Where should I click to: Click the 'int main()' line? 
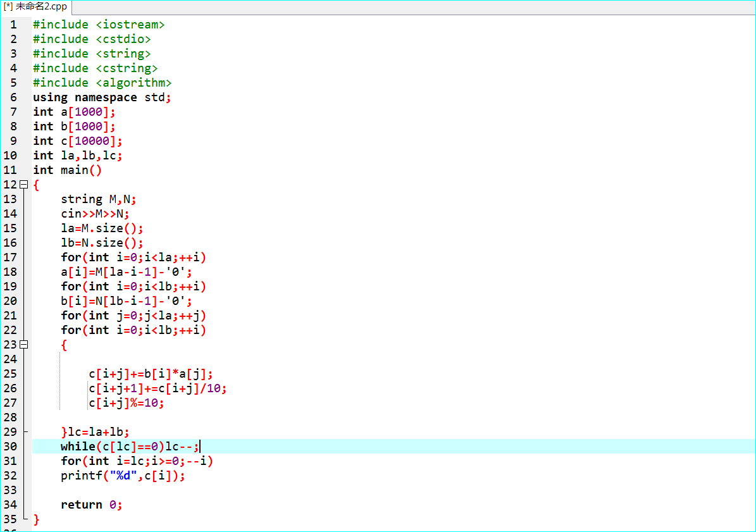[x=68, y=170]
